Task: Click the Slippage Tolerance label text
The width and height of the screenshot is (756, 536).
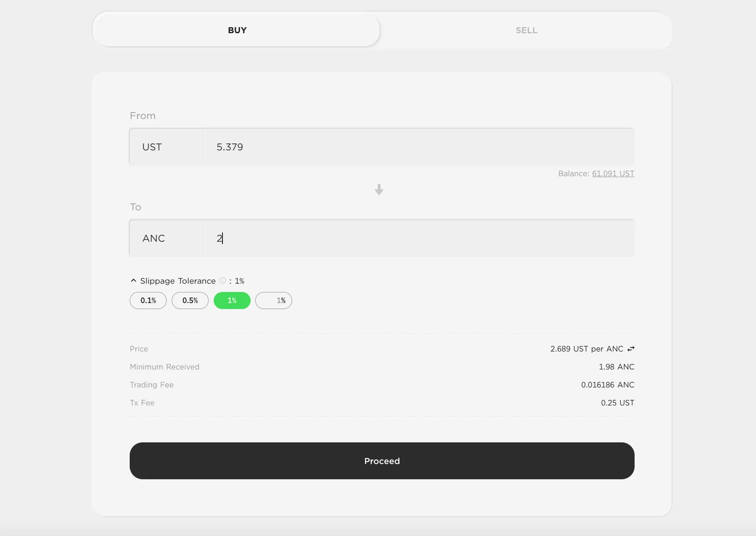Action: point(178,281)
